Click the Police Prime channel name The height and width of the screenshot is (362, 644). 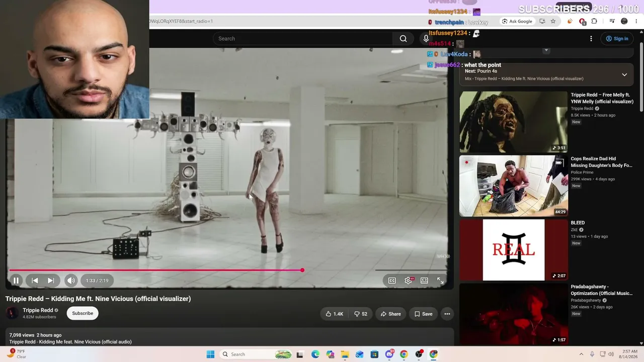click(582, 172)
